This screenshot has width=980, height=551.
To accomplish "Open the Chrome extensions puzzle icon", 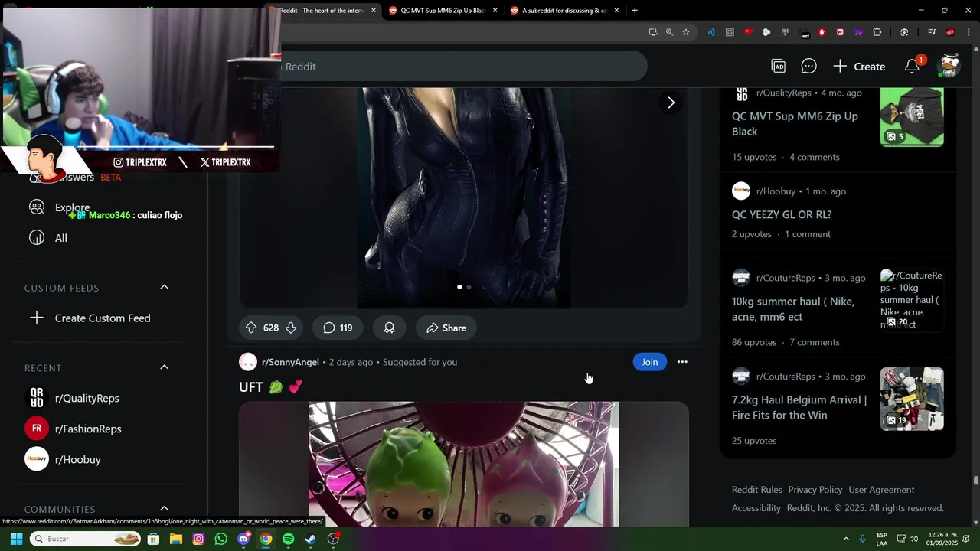I will pyautogui.click(x=877, y=32).
